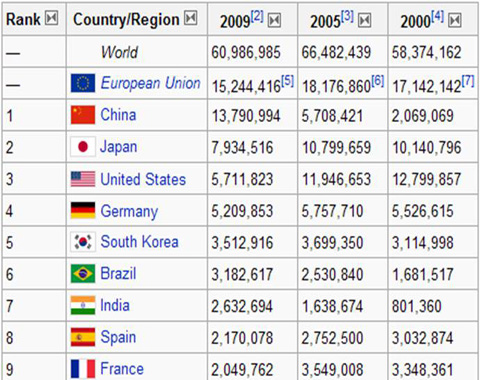This screenshot has width=480, height=380.
Task: Select Japan 2000 value 10,140,796
Action: [427, 148]
